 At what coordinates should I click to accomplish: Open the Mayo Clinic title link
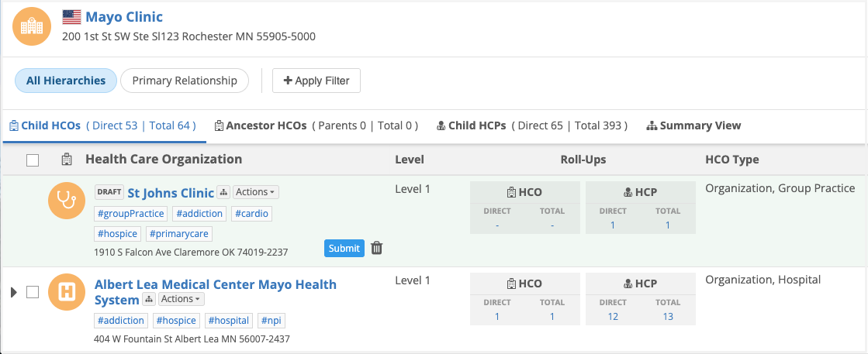(123, 17)
